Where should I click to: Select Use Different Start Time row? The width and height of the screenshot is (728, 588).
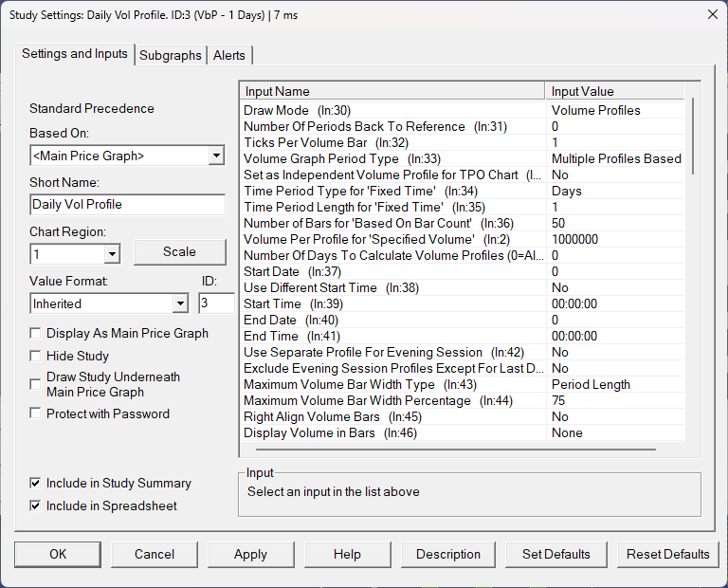point(462,287)
